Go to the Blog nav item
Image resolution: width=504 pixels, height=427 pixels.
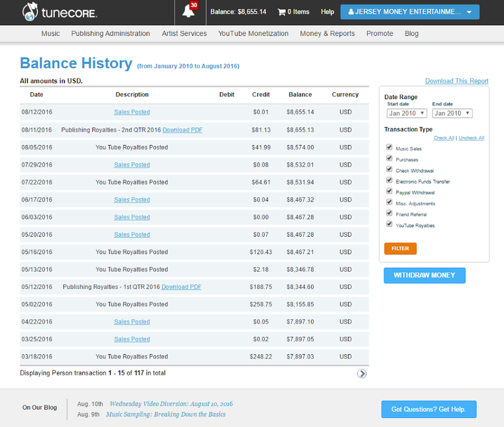[x=411, y=33]
